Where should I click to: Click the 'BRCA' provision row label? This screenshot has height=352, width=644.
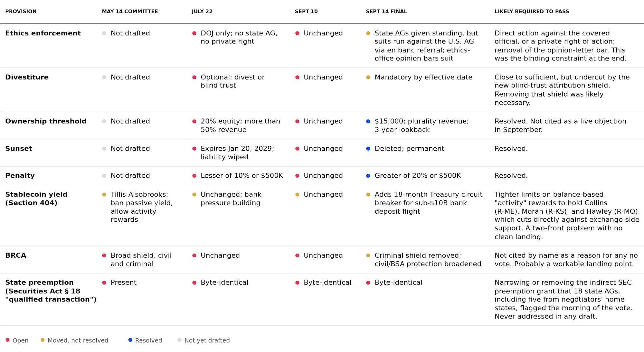(x=16, y=255)
